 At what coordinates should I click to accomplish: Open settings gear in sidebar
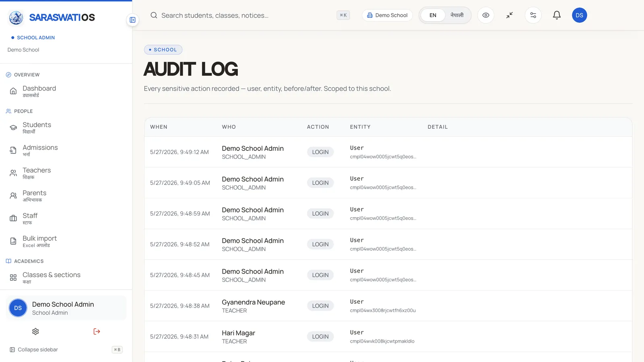click(35, 331)
